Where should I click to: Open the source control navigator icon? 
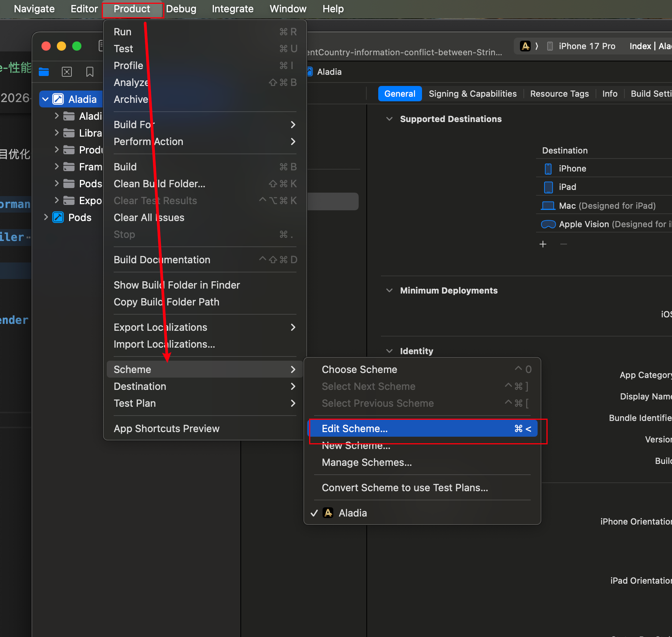(x=67, y=72)
